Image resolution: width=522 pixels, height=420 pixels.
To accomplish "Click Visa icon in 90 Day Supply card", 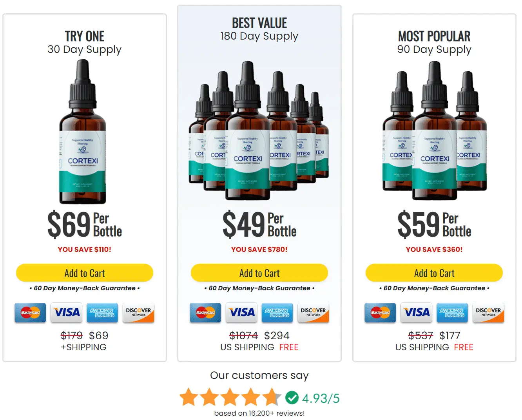I will [x=417, y=313].
